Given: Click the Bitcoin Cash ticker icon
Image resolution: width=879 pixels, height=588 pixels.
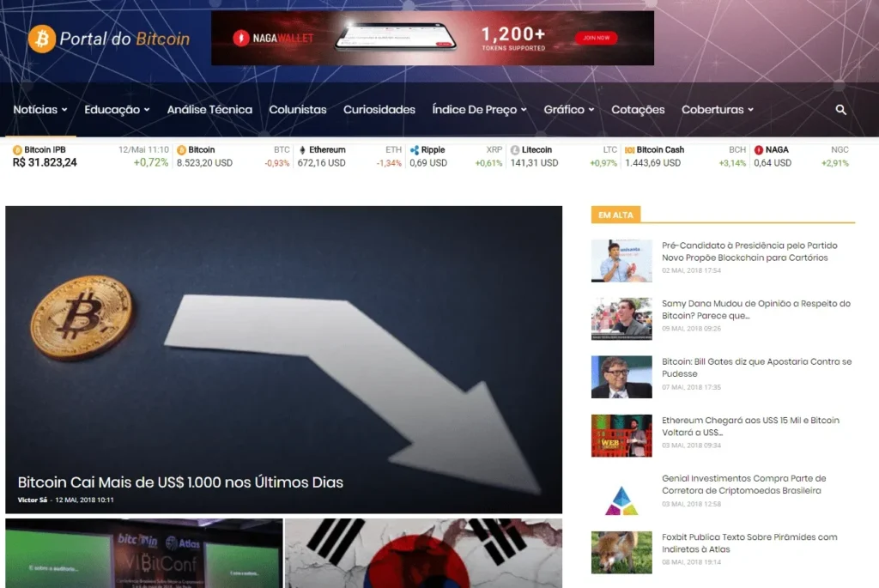Looking at the screenshot, I should 629,150.
